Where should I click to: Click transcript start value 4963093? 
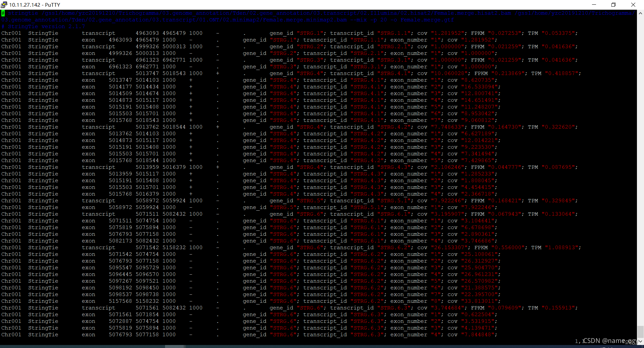(147, 33)
